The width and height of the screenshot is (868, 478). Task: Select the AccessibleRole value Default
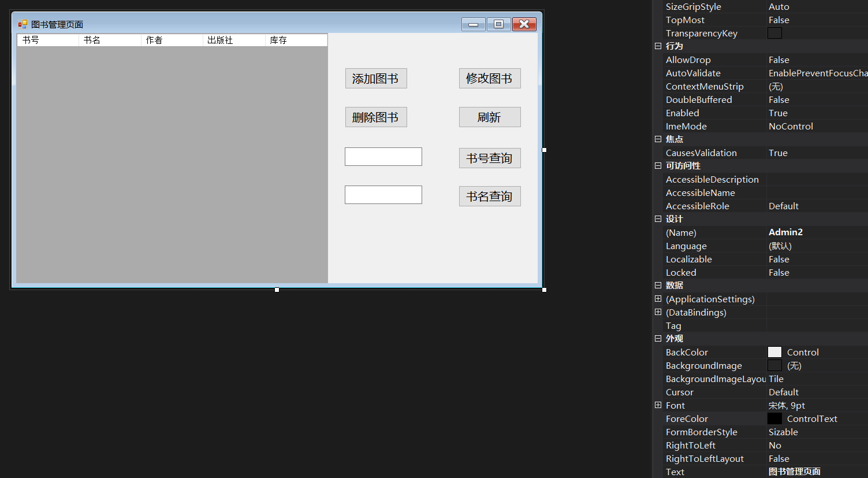[784, 206]
